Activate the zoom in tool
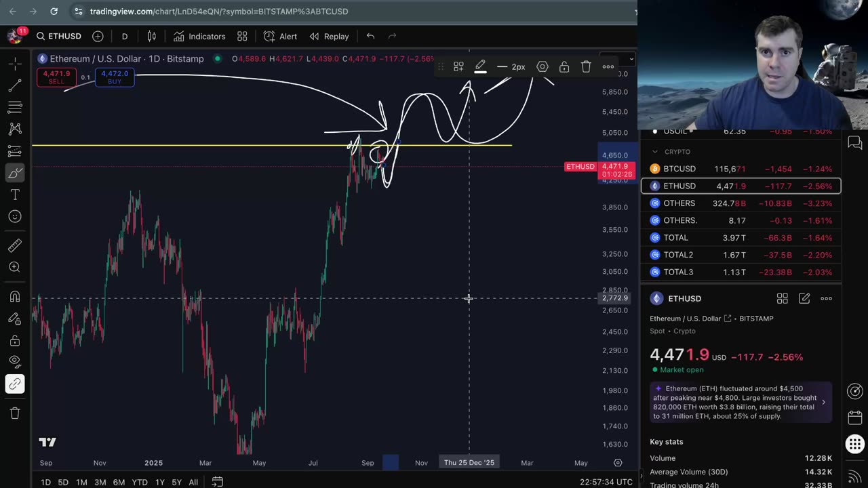Screen dimensions: 868x488 coord(15,267)
